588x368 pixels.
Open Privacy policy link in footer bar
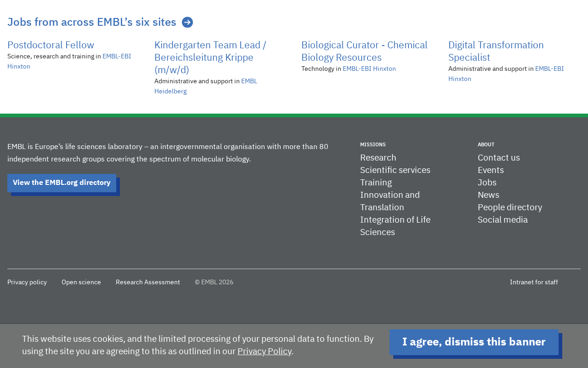click(27, 282)
